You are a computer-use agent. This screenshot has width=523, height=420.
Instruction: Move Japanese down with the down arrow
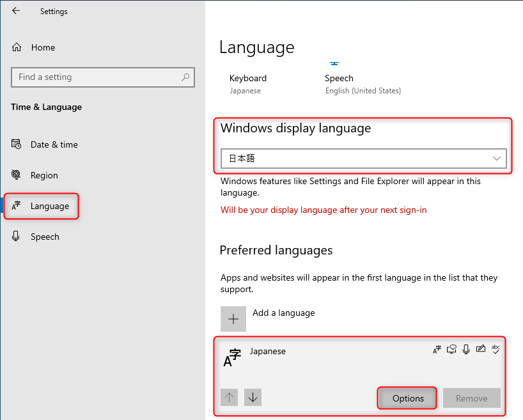click(x=253, y=398)
